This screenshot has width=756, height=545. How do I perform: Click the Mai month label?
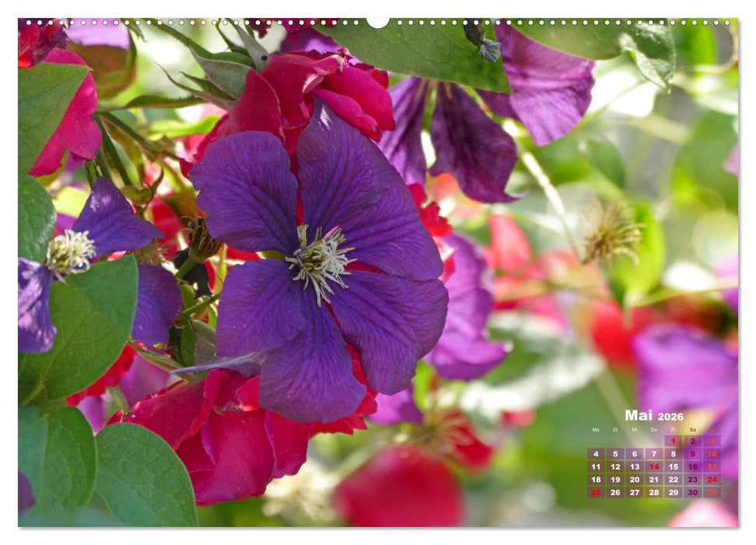(x=639, y=414)
